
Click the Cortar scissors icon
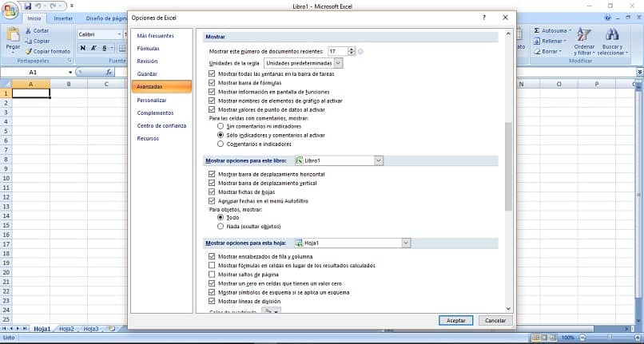[28, 31]
